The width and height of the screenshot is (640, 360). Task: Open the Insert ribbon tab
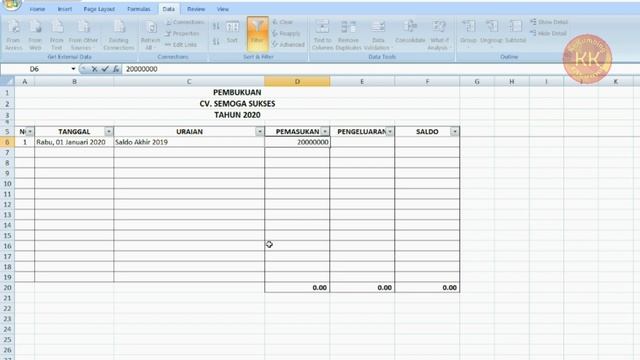pos(64,9)
